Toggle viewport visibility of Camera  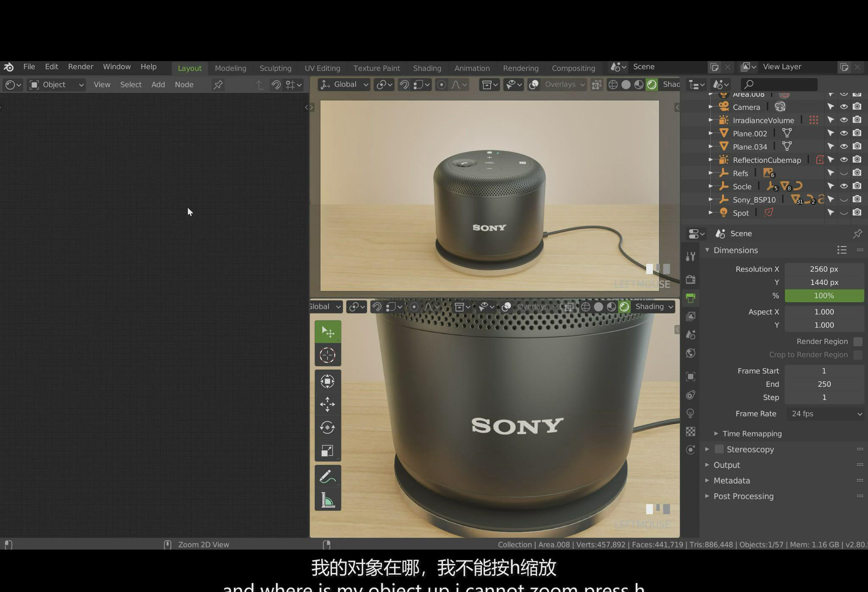tap(844, 107)
